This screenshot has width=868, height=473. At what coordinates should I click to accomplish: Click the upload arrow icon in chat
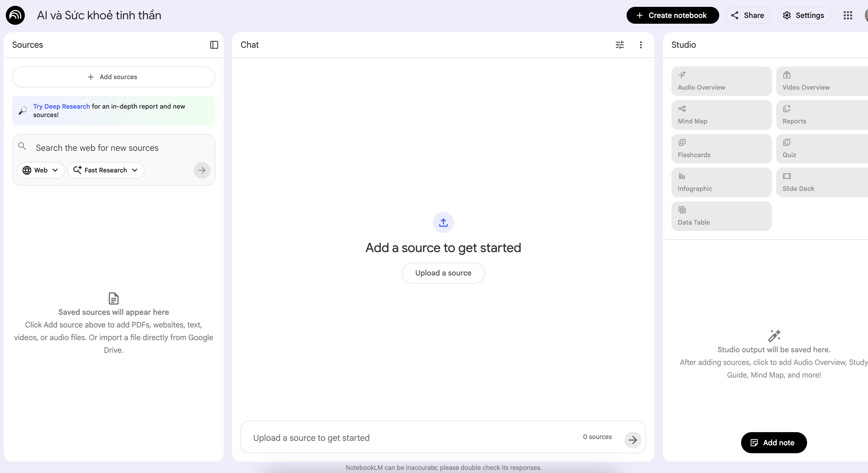click(443, 223)
